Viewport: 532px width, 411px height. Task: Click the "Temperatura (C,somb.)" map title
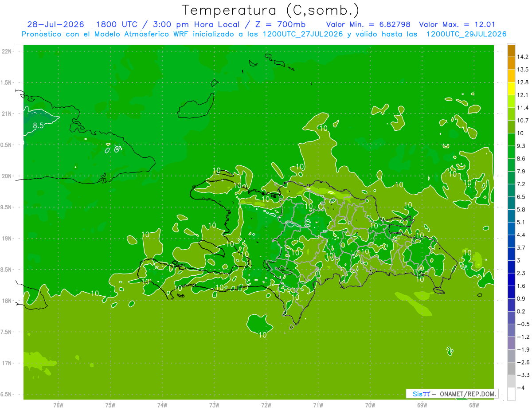[271, 10]
